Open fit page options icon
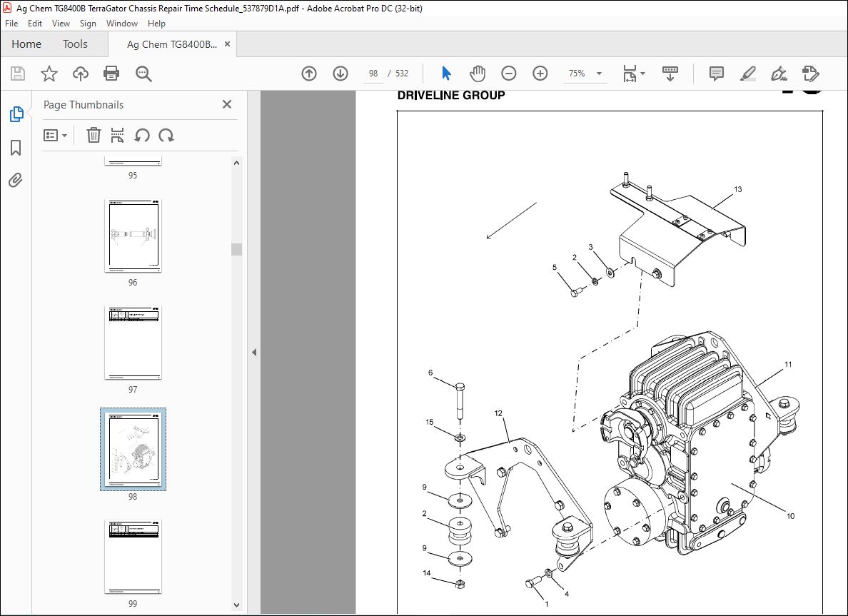 (x=630, y=74)
